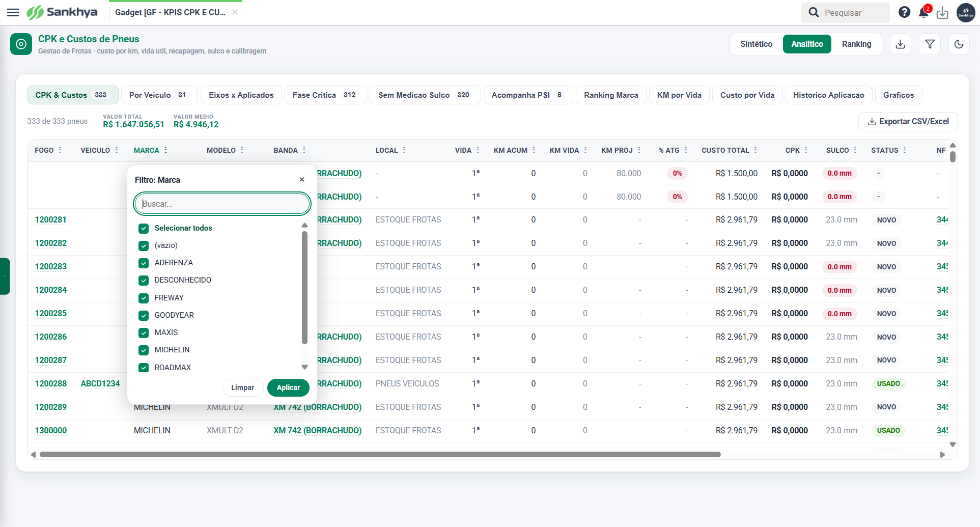
Task: Uncheck the GOODYEAR brand checkbox
Action: click(x=144, y=316)
